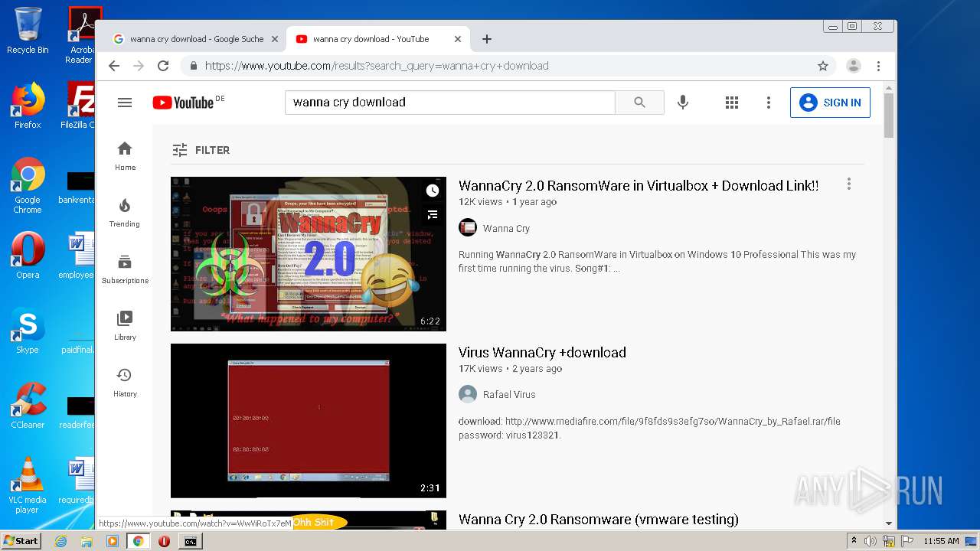
Task: Close the YouTube tab
Action: coord(458,39)
